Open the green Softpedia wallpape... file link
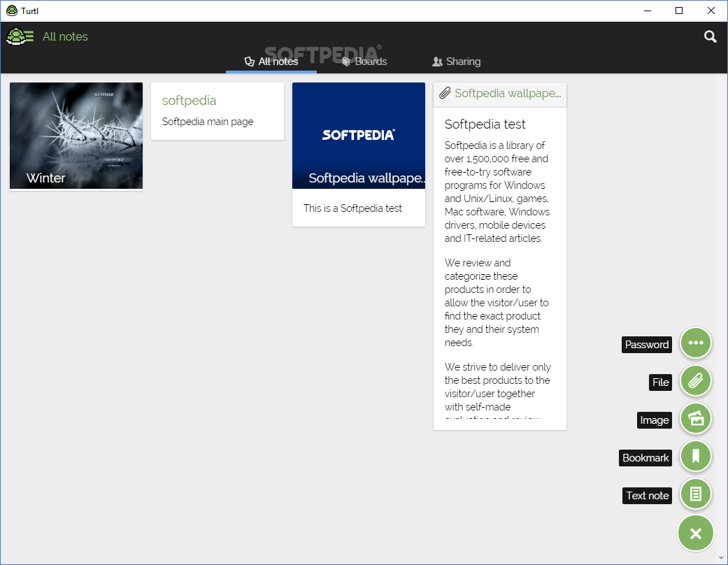 click(508, 93)
